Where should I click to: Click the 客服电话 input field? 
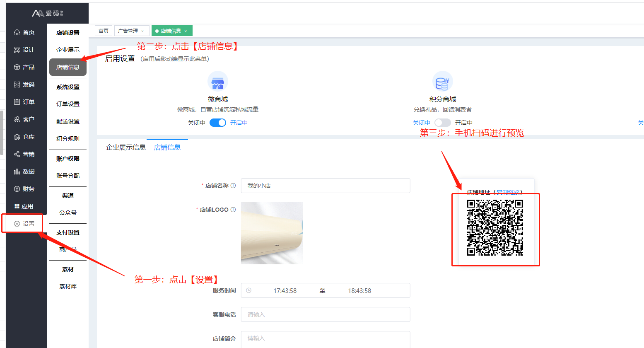[x=326, y=314]
